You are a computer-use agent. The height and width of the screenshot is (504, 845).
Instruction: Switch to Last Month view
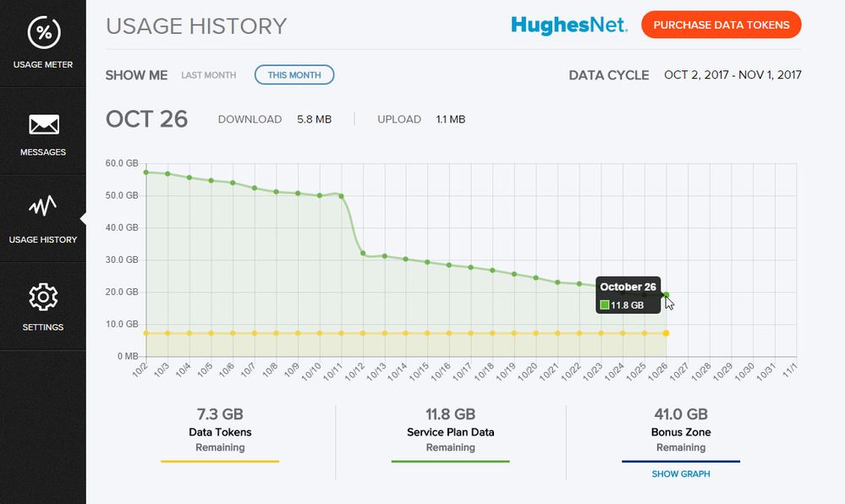pos(208,75)
